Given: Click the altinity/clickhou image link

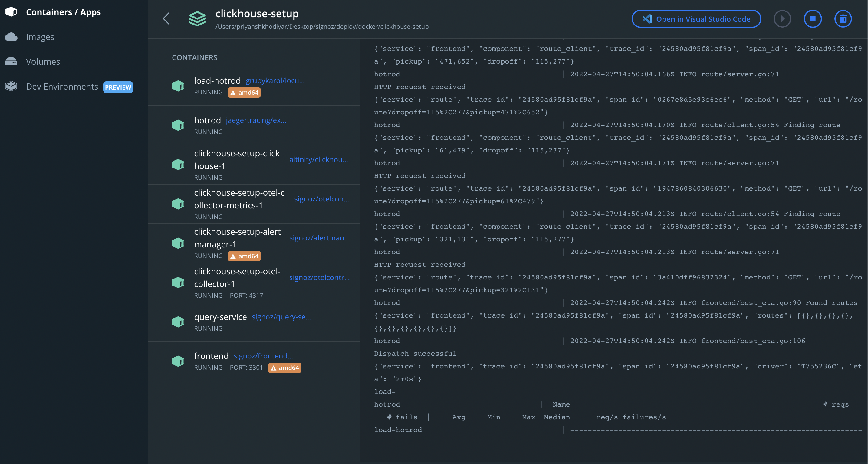Looking at the screenshot, I should [x=319, y=159].
